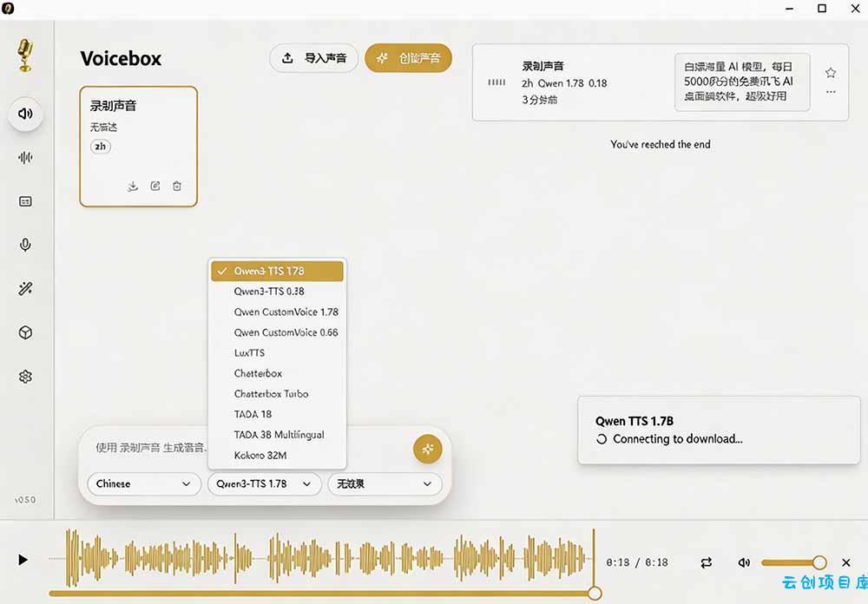868x604 pixels.
Task: Open more options on history entry
Action: pos(831,92)
